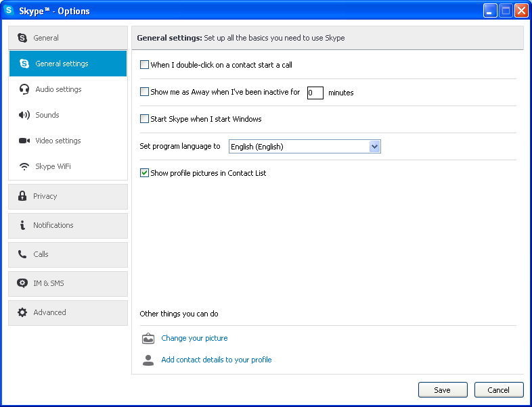Select General settings in sidebar
The width and height of the screenshot is (532, 407).
tap(68, 64)
